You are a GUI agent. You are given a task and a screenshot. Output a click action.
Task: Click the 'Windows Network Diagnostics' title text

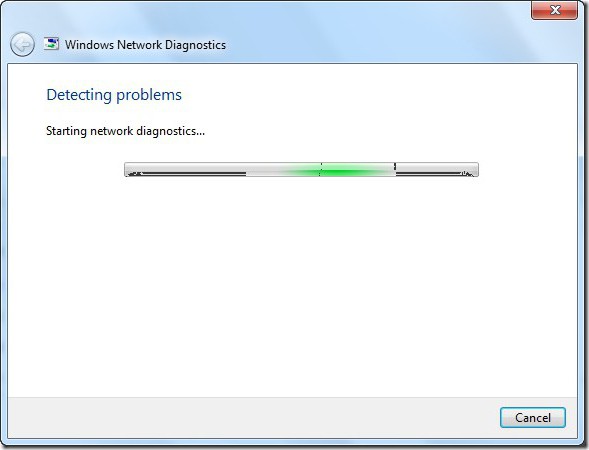(145, 45)
